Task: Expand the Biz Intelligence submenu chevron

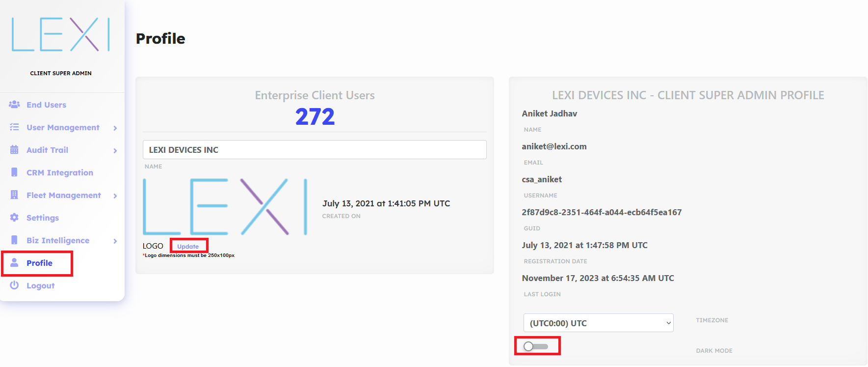Action: 115,241
